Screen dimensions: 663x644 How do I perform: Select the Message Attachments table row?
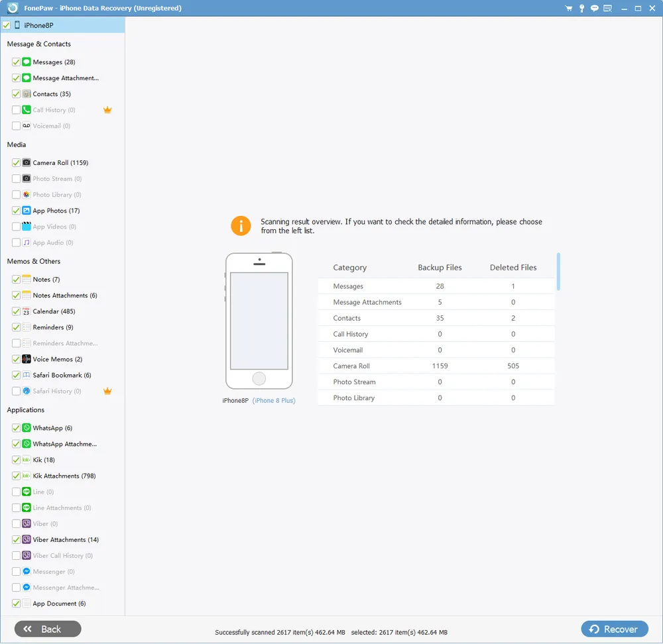(436, 302)
